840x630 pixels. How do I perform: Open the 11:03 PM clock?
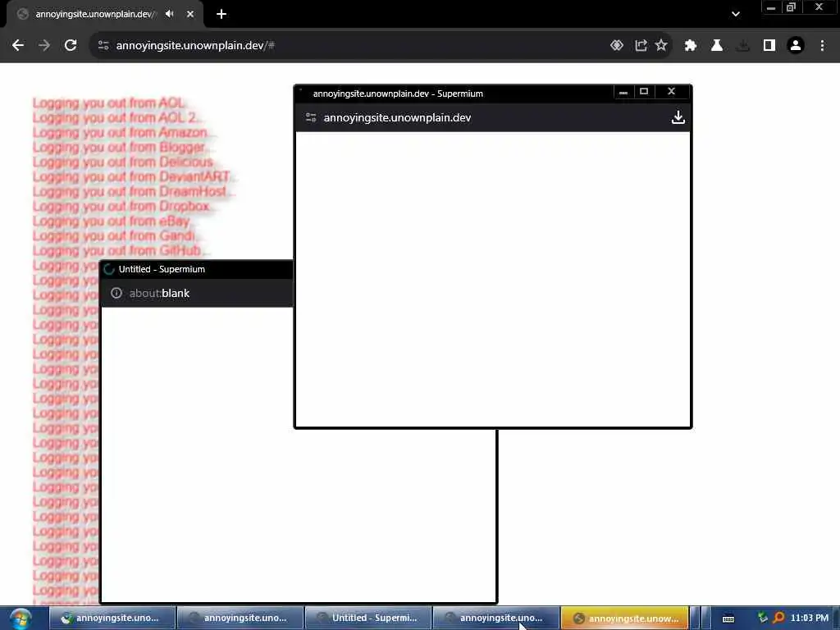click(809, 619)
